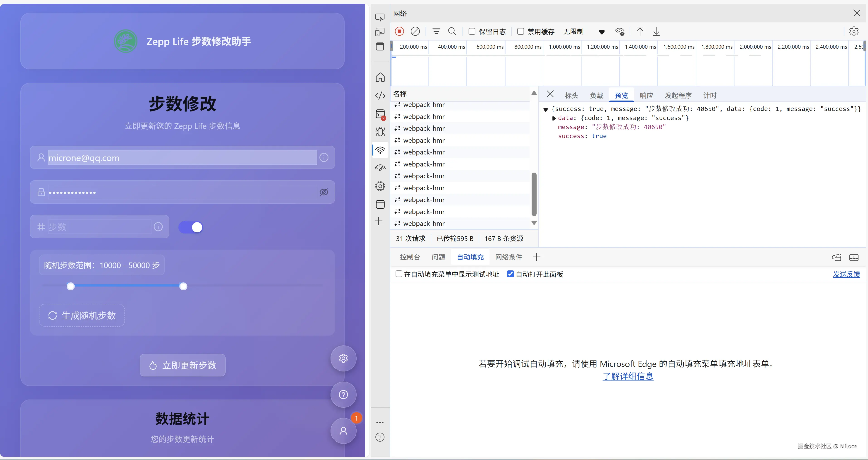Viewport: 868px width, 460px height.
Task: Click the 生成随机步数 button
Action: [82, 315]
